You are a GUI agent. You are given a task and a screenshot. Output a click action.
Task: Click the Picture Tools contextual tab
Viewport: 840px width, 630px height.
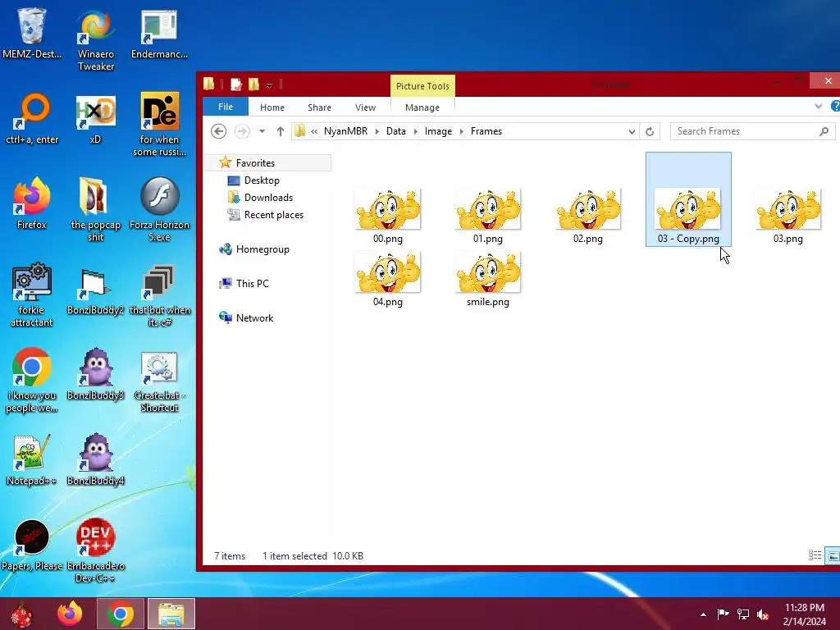422,85
